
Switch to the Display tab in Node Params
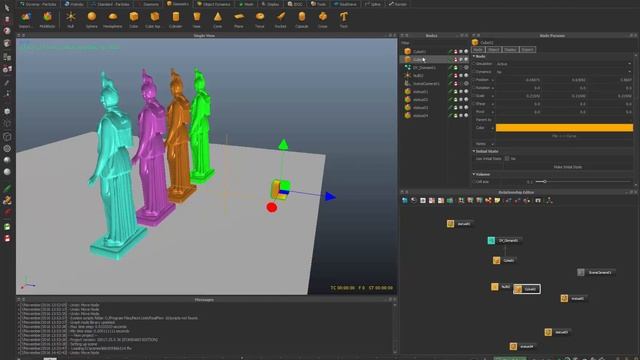[510, 50]
